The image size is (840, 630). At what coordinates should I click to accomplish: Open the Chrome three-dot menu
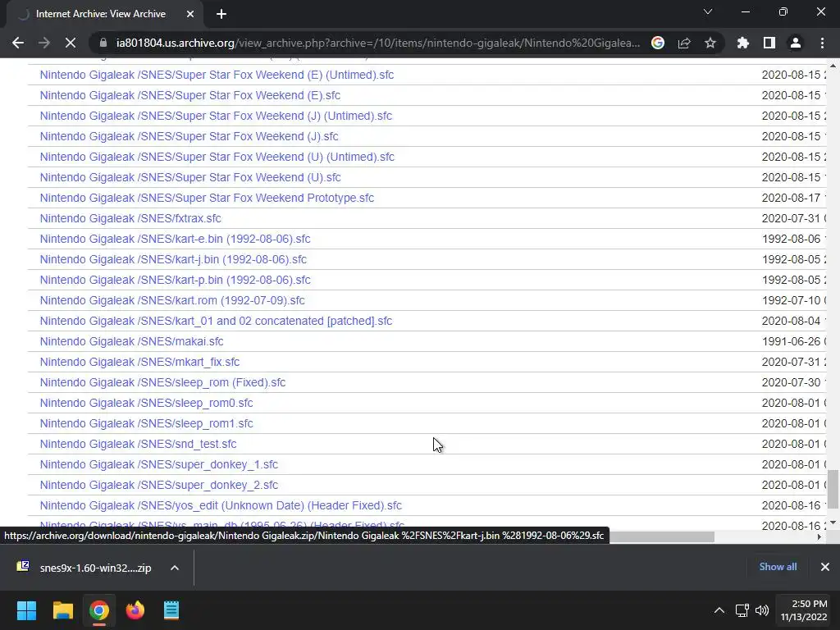pyautogui.click(x=822, y=43)
